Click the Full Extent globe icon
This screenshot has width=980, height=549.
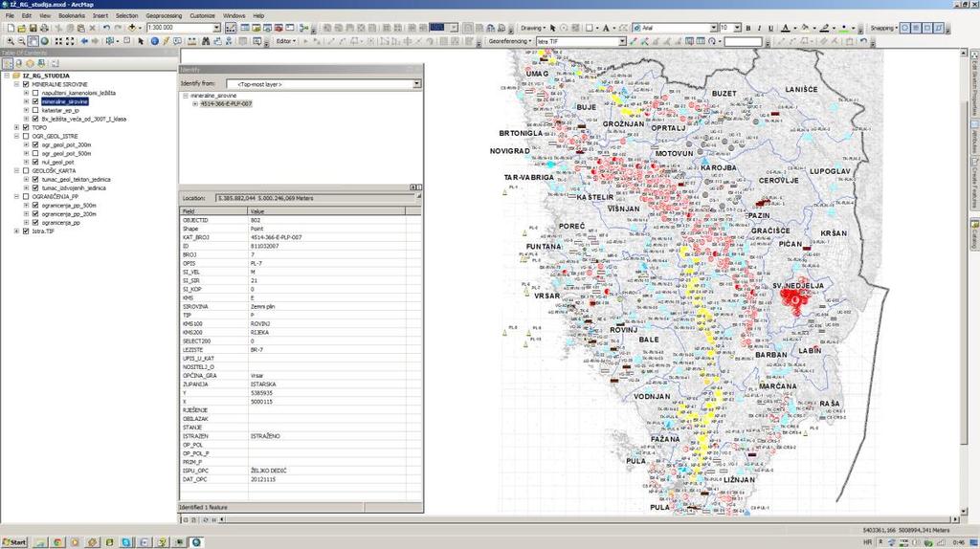click(x=44, y=41)
